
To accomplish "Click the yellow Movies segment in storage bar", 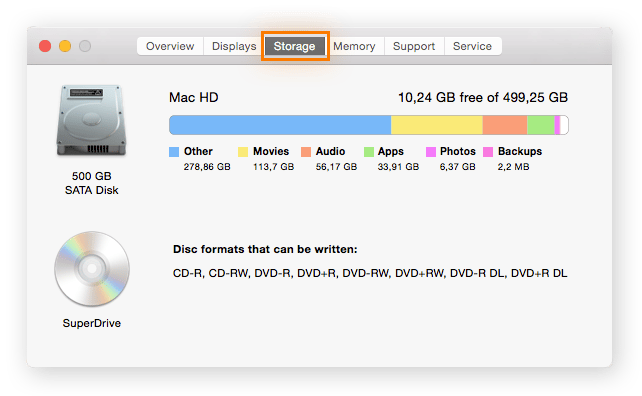I will 437,125.
